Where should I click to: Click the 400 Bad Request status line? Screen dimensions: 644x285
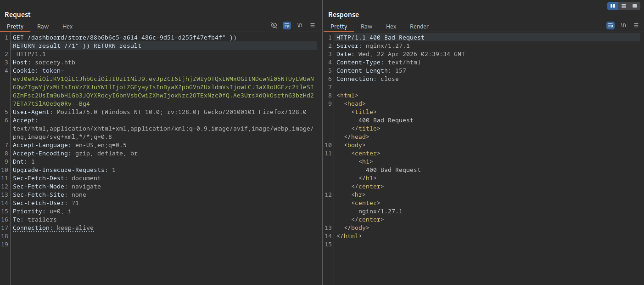pos(380,38)
